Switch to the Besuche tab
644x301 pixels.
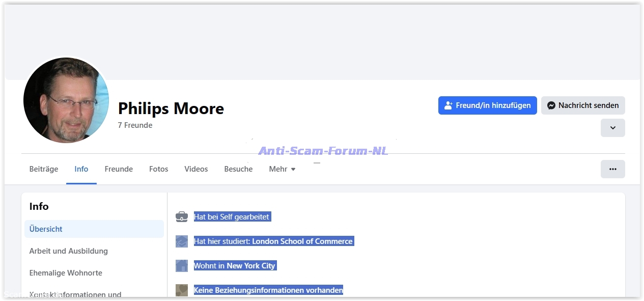point(238,169)
